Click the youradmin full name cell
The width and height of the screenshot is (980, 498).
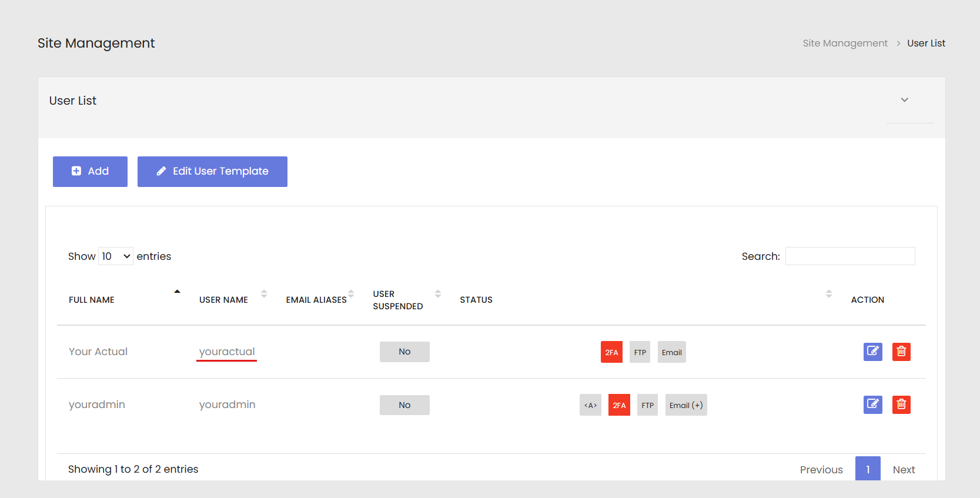[97, 405]
